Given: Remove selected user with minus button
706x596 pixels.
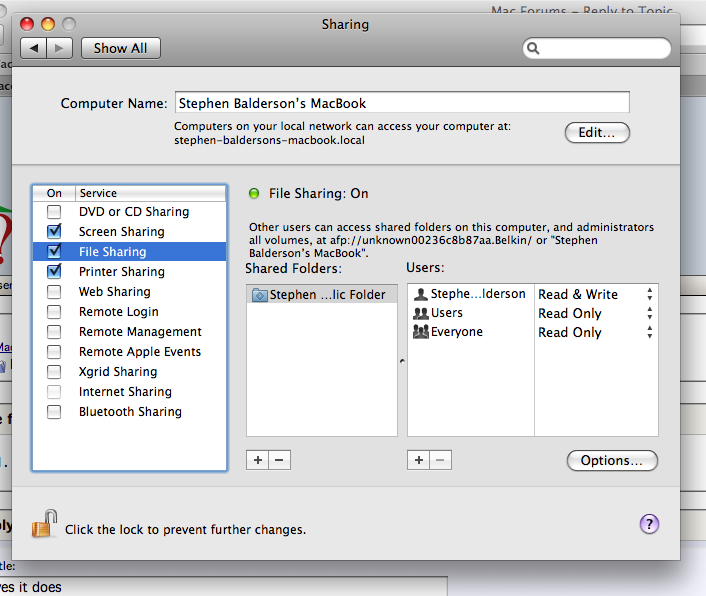Looking at the screenshot, I should click(441, 460).
